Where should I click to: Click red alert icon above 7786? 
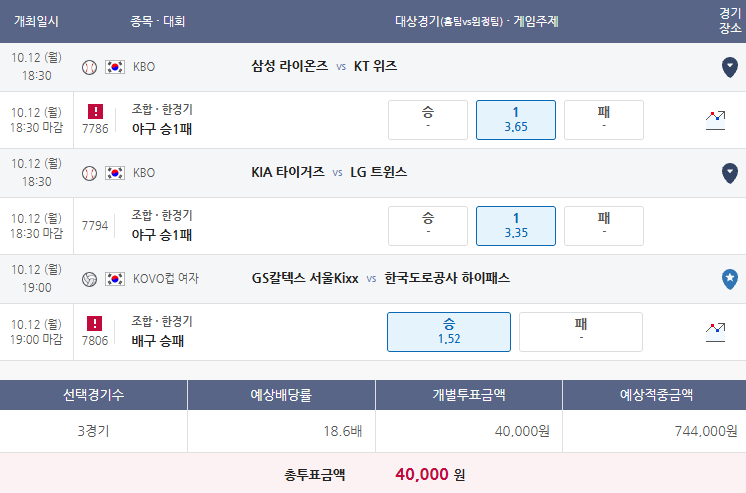[x=95, y=111]
